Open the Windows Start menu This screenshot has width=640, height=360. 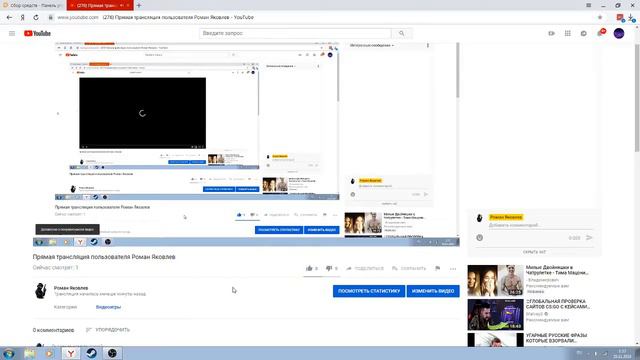pos(9,353)
